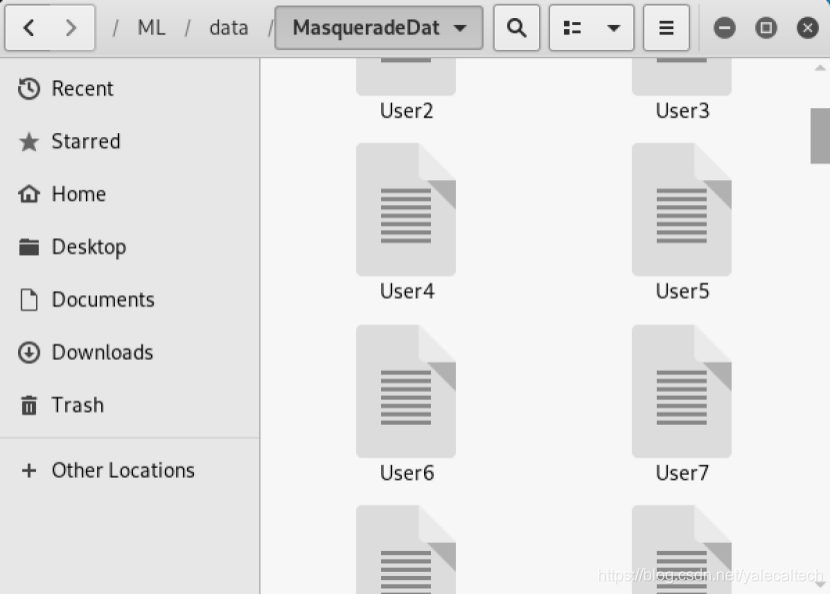Open the search magnifier button
The image size is (832, 594).
[x=516, y=28]
